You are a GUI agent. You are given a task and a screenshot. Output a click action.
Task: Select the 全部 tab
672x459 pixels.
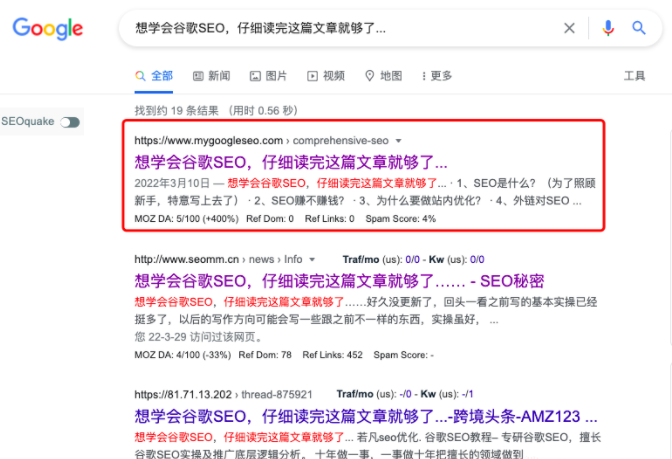pos(154,76)
